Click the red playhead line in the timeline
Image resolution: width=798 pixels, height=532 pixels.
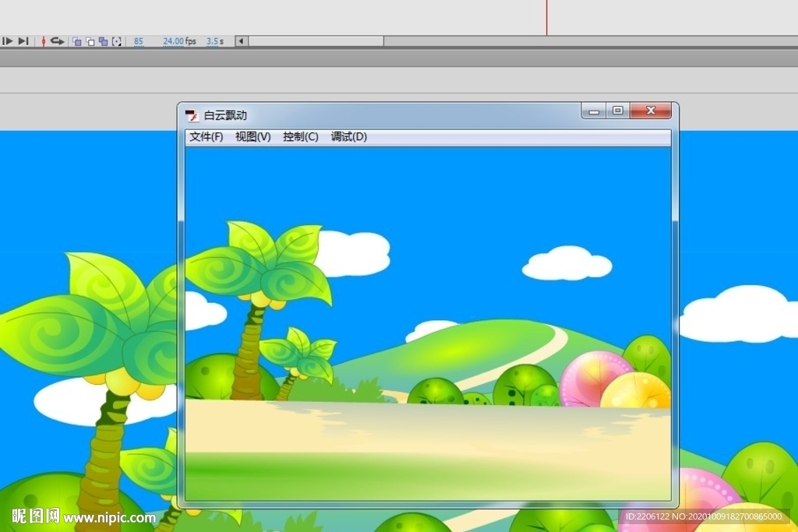pos(546,17)
